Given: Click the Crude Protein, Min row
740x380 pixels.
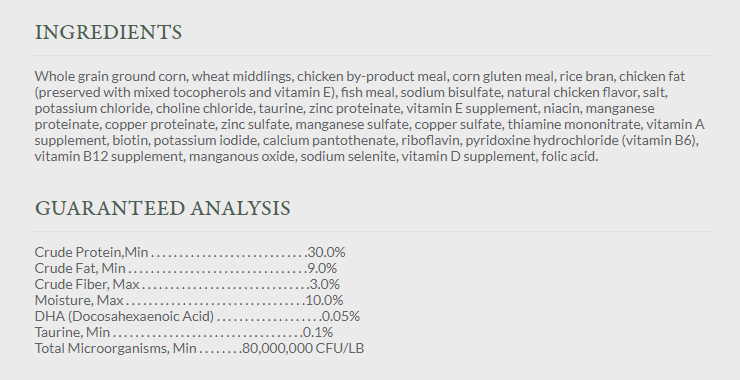Looking at the screenshot, I should point(190,252).
